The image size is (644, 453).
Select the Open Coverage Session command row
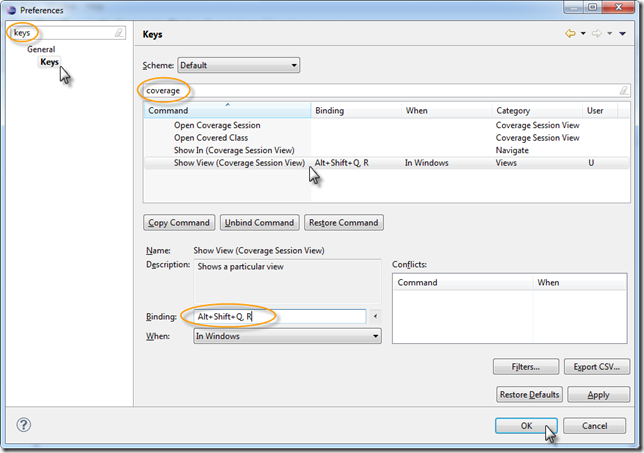point(217,126)
